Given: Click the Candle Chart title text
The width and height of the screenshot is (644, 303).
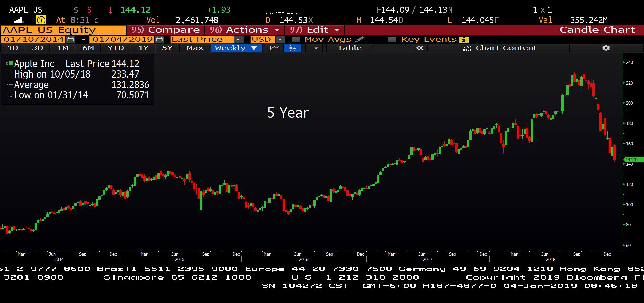Looking at the screenshot, I should 597,30.
